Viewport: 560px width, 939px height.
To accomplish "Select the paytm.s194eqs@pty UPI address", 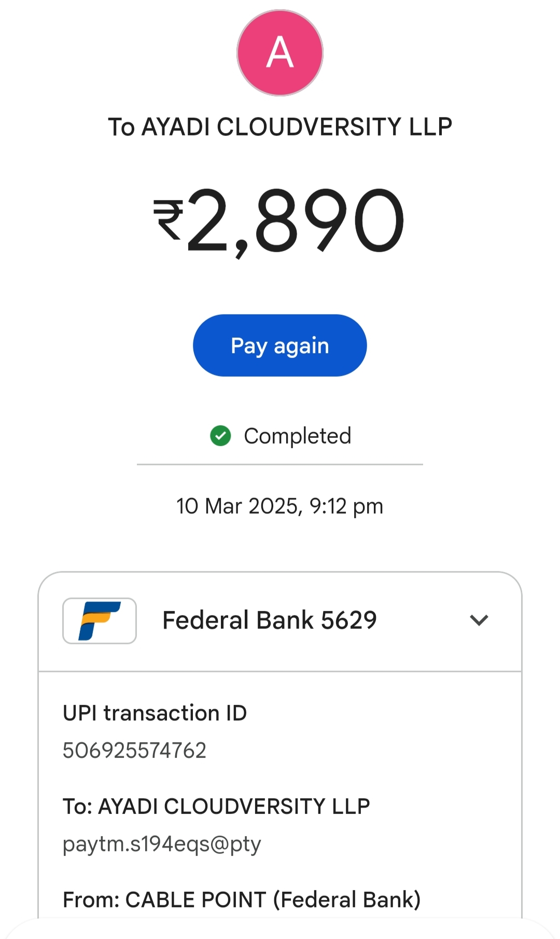I will [x=162, y=844].
